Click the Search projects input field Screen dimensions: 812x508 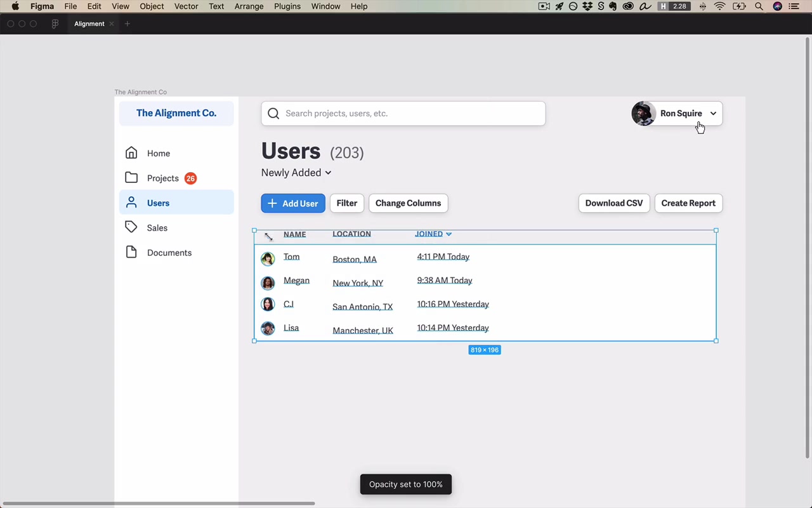[403, 114]
